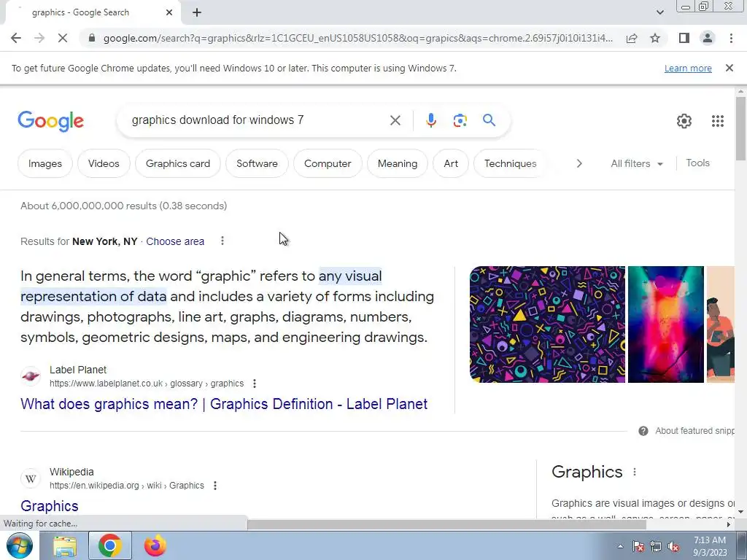Dismiss the Chrome update notification bar

pyautogui.click(x=729, y=68)
